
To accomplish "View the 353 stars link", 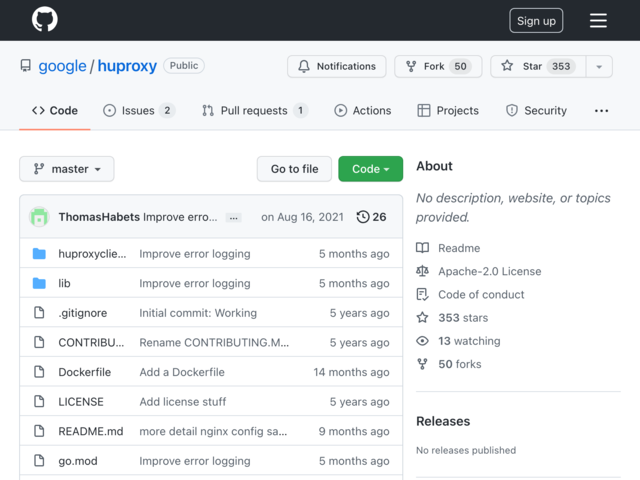I will tap(463, 318).
